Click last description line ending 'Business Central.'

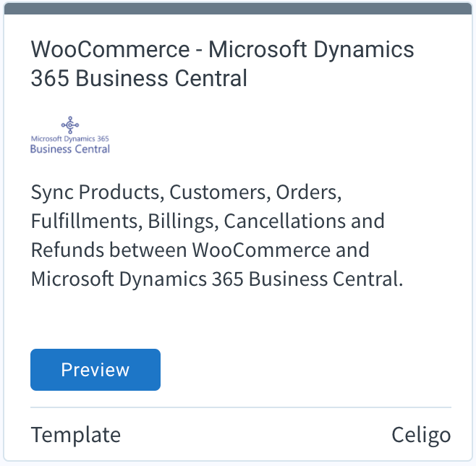tap(217, 279)
